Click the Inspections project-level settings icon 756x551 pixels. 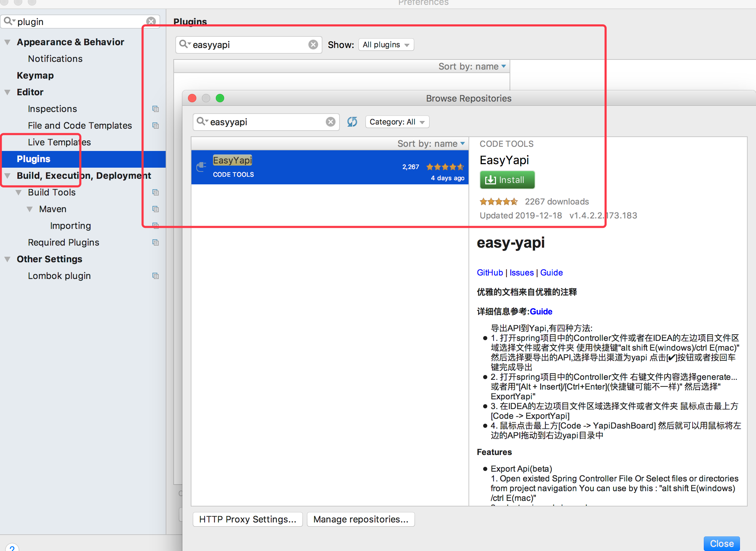pos(156,109)
